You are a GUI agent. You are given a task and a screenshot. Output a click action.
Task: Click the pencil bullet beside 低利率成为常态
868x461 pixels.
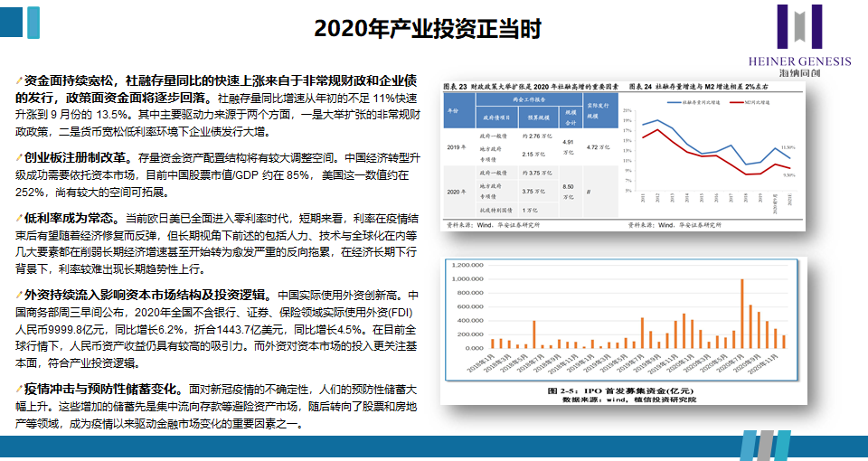pyautogui.click(x=19, y=218)
